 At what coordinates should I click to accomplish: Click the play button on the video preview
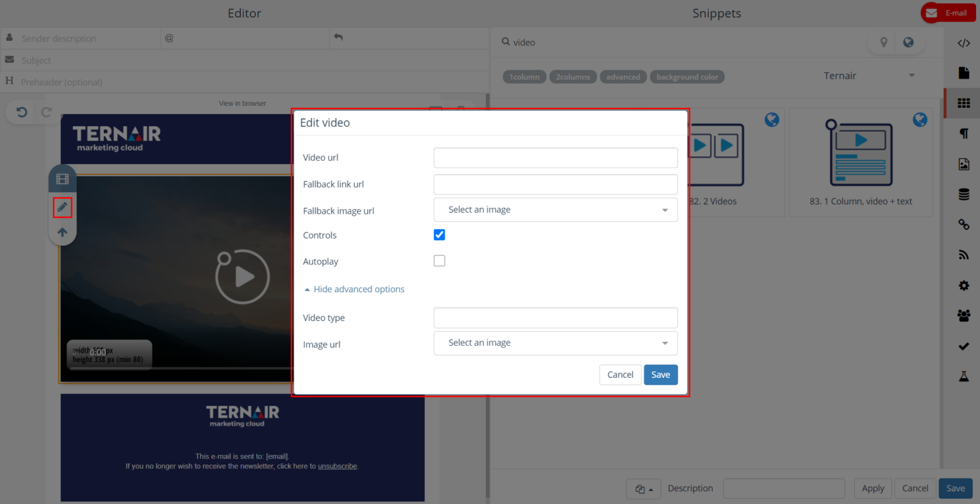click(242, 277)
